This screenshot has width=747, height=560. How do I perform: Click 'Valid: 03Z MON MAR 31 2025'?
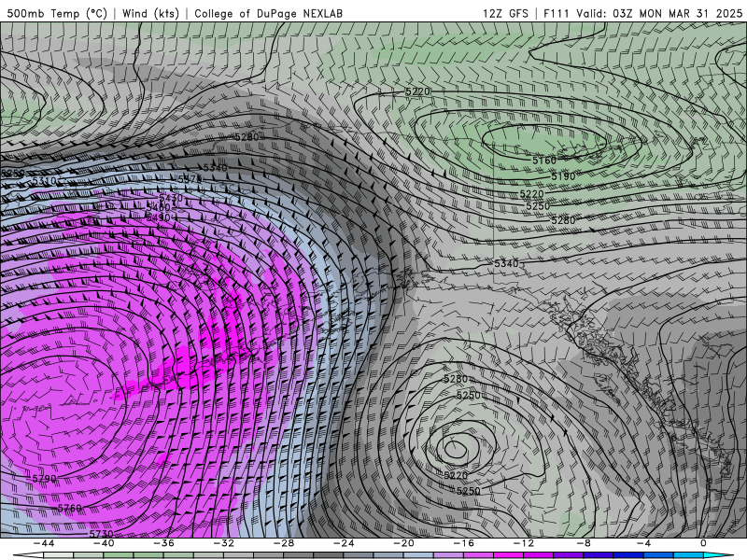pyautogui.click(x=659, y=13)
